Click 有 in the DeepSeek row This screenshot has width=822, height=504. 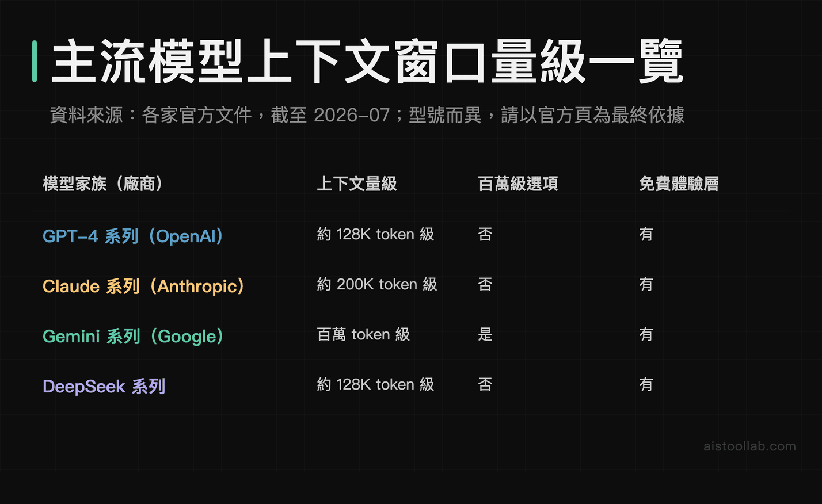click(x=646, y=384)
